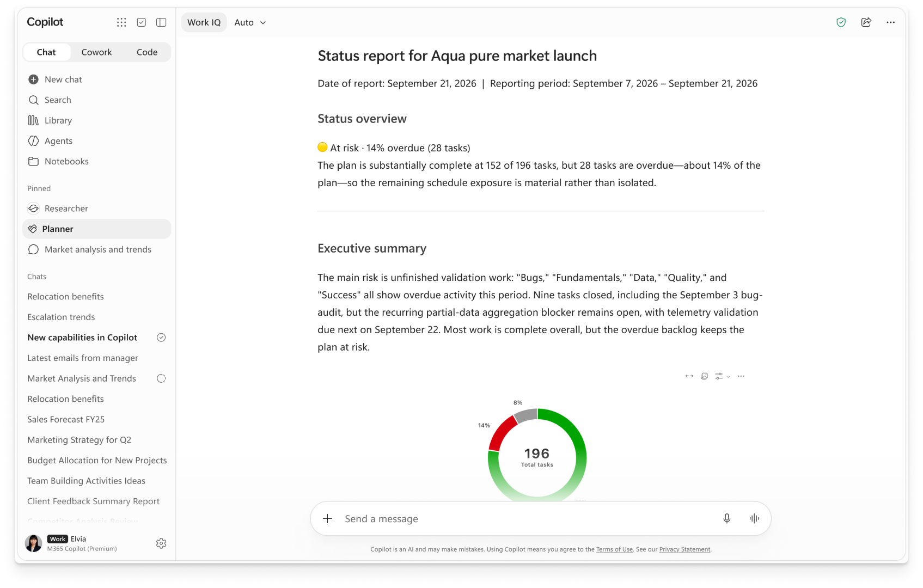Open the pinned Researcher agent
This screenshot has width=923, height=588.
97,209
